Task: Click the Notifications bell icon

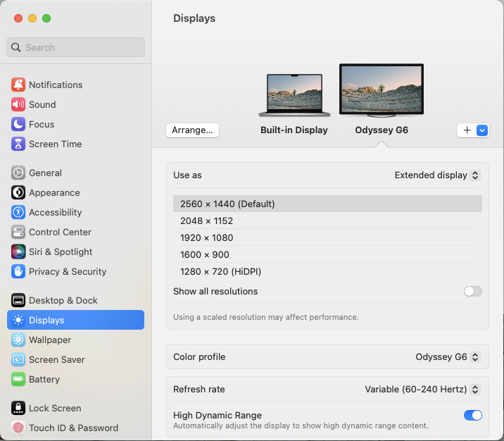Action: click(x=18, y=85)
